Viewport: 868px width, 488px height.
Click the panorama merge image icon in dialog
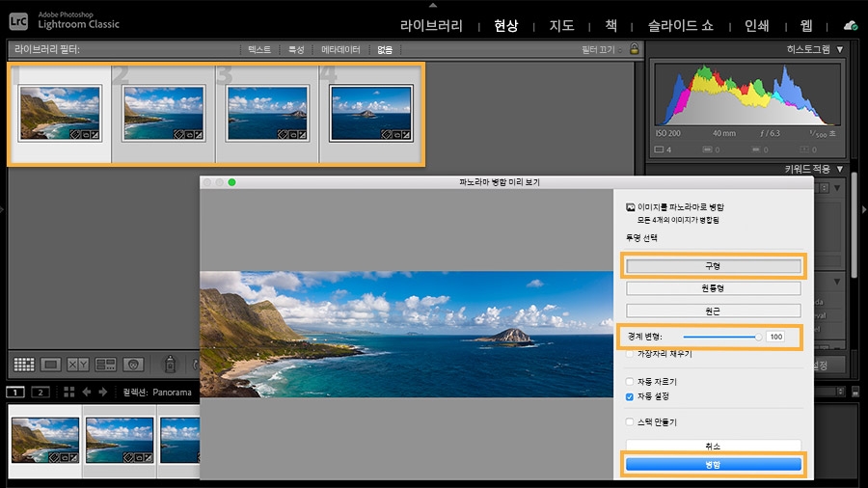[x=630, y=207]
